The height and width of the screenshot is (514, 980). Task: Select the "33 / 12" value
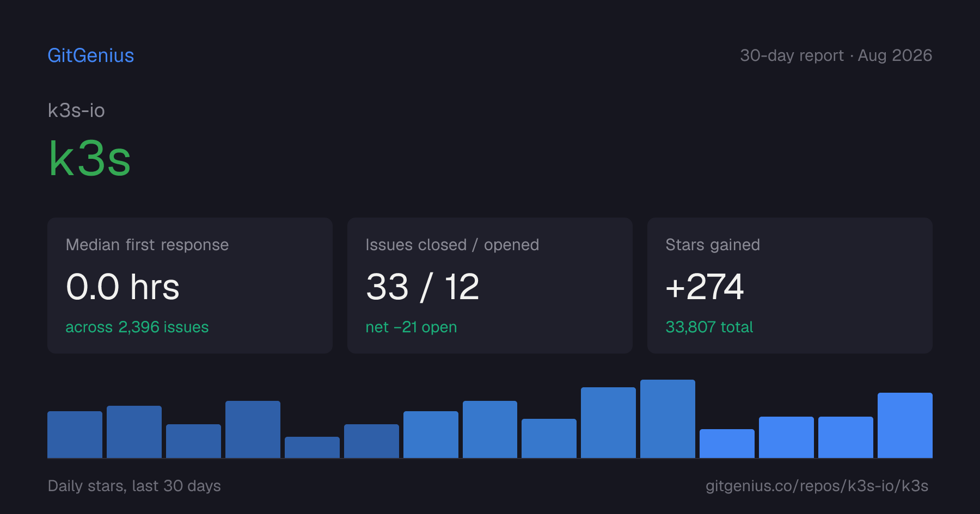[x=422, y=287]
